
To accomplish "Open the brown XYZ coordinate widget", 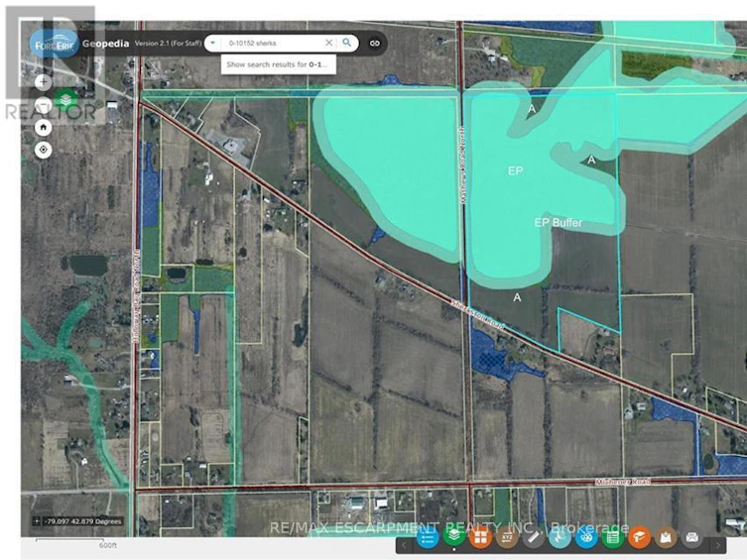I will point(507,538).
